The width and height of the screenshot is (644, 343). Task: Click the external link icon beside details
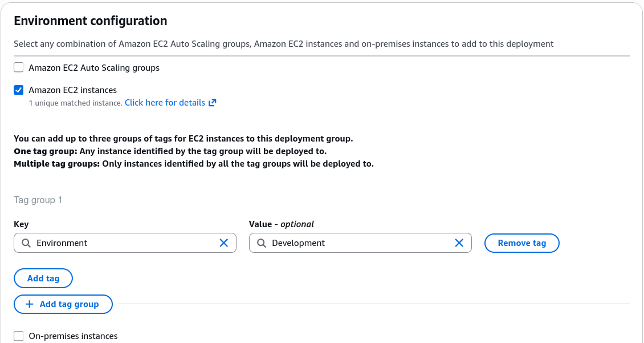[213, 102]
